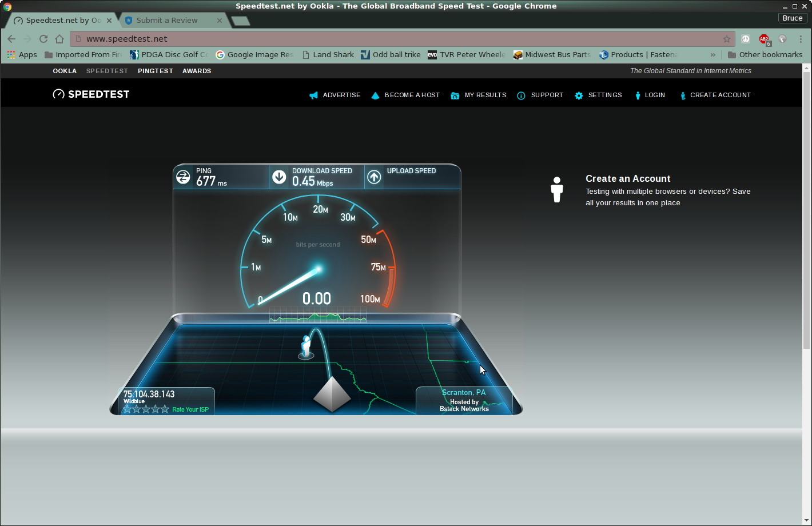Open the PINGTEST navigation item

155,71
